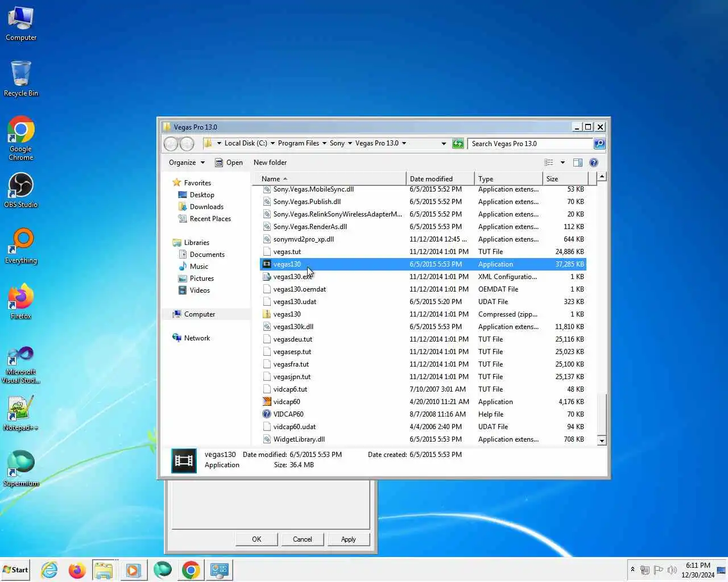Click OK in background dialog
This screenshot has height=582, width=728.
[257, 539]
